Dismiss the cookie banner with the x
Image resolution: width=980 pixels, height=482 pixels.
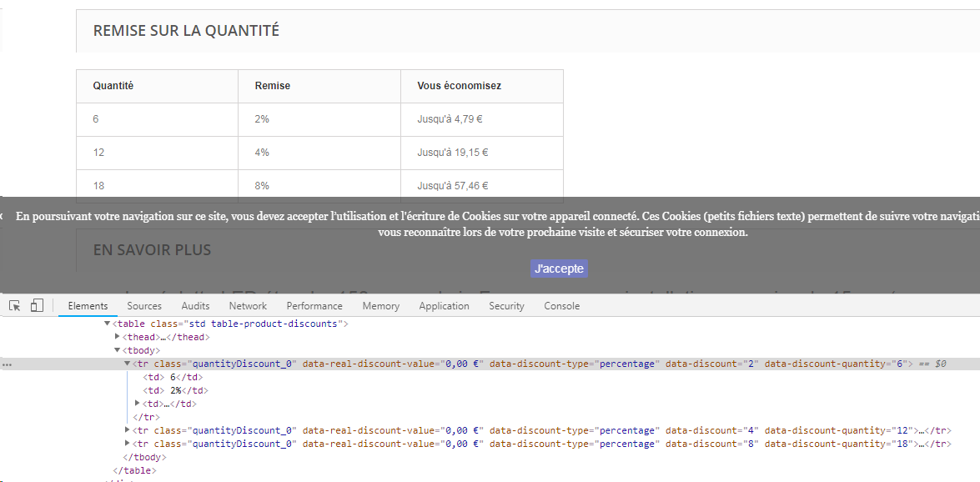pyautogui.click(x=1, y=216)
